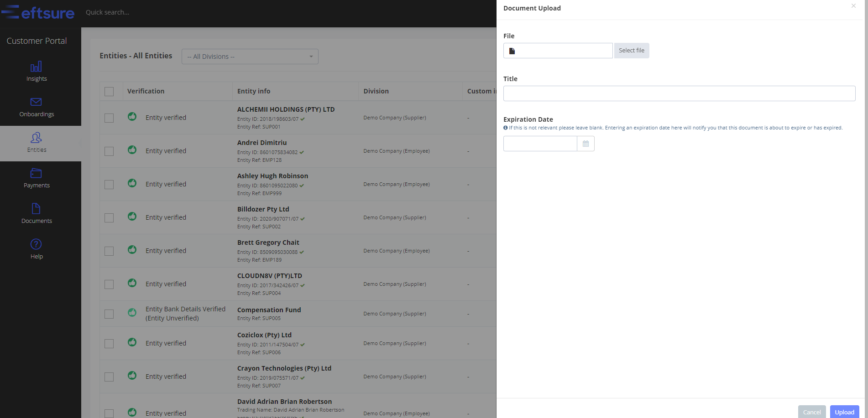Focus the Title input field

(x=679, y=93)
